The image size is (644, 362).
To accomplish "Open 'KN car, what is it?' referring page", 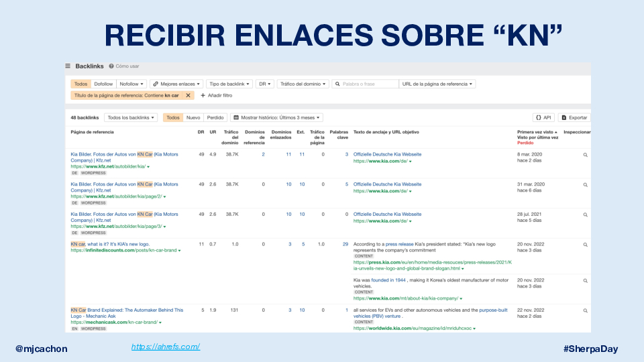I will coord(110,244).
